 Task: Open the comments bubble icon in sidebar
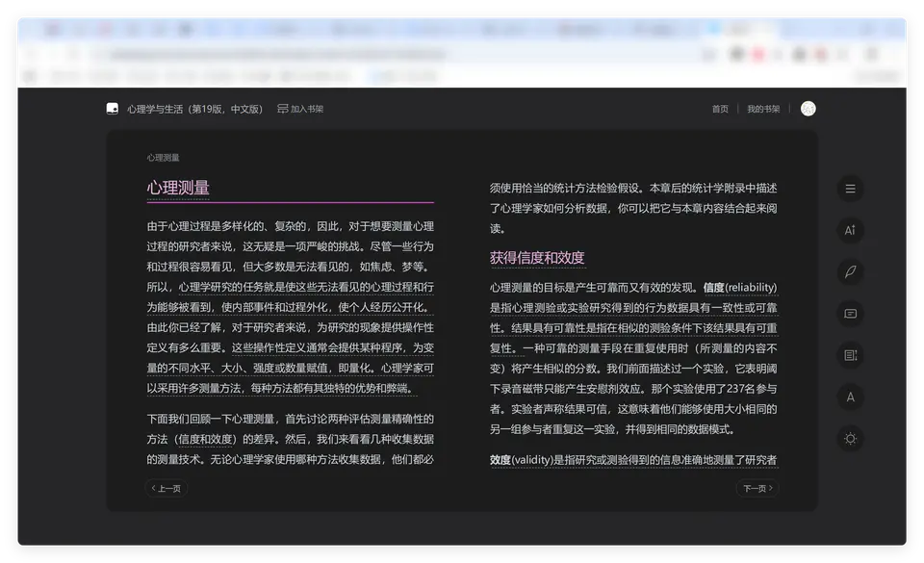pyautogui.click(x=850, y=314)
